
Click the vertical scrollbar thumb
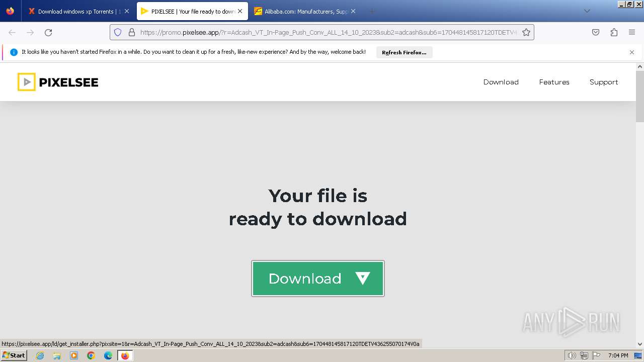point(640,97)
